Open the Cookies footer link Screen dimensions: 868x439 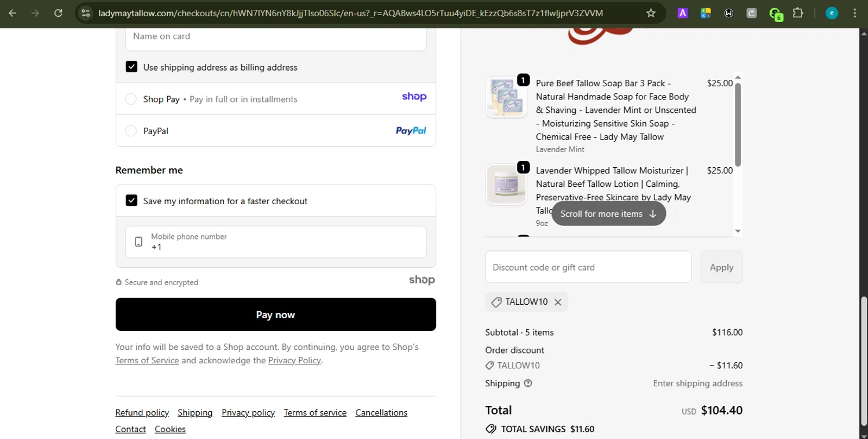pos(170,429)
